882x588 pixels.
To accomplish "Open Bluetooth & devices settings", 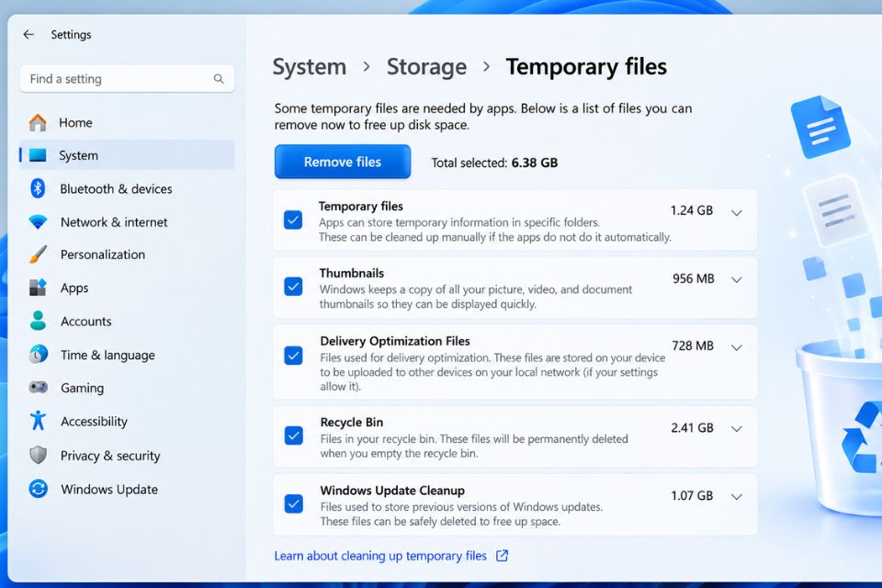I will [x=127, y=188].
